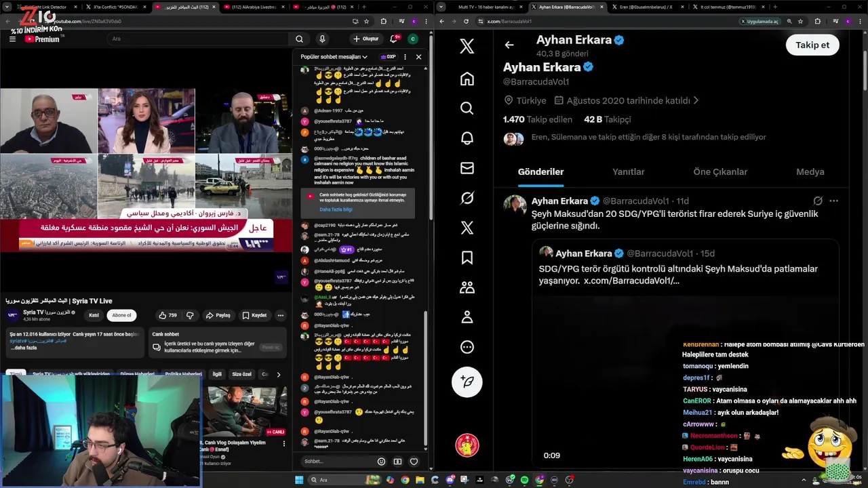Bookmark x.com page with star icon
The height and width of the screenshot is (488, 868).
pos(802,21)
